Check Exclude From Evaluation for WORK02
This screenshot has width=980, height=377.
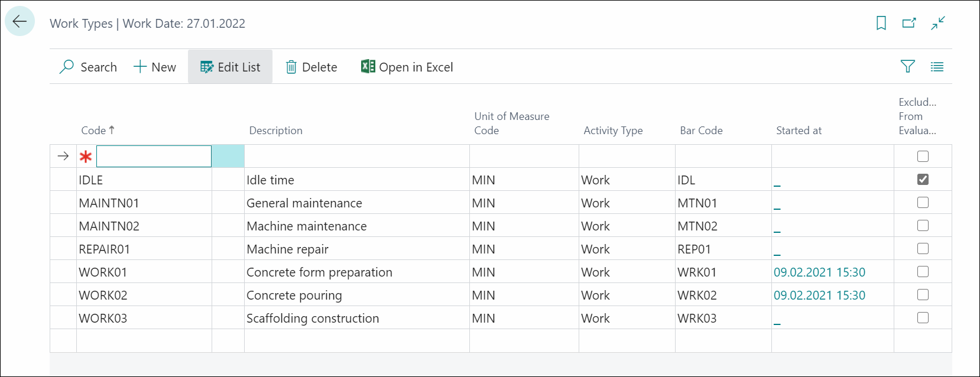(923, 294)
